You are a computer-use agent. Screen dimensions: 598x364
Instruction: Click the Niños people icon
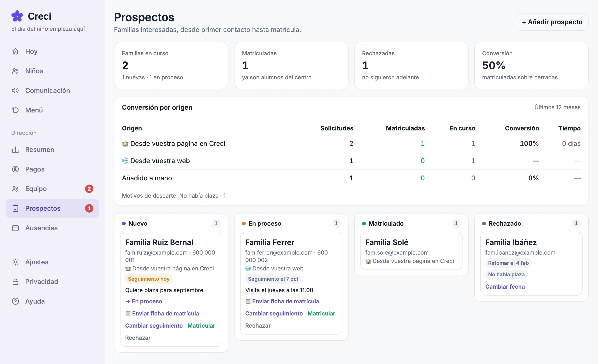point(15,71)
